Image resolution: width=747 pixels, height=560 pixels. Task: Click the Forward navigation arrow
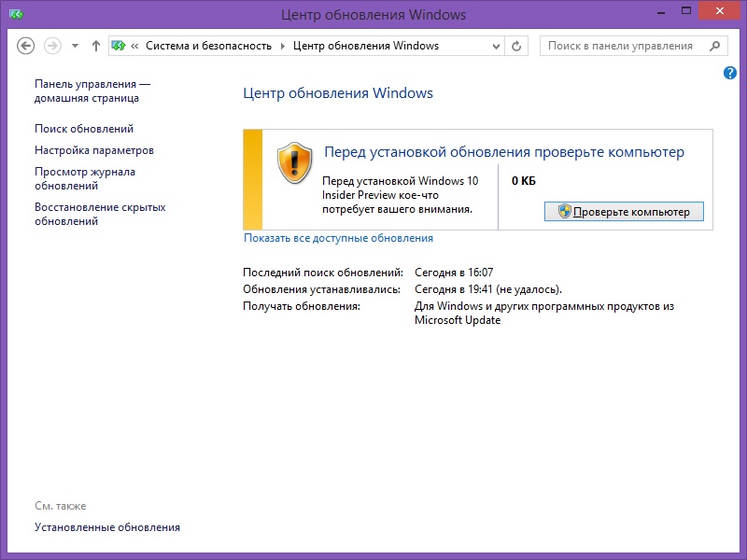pos(52,46)
